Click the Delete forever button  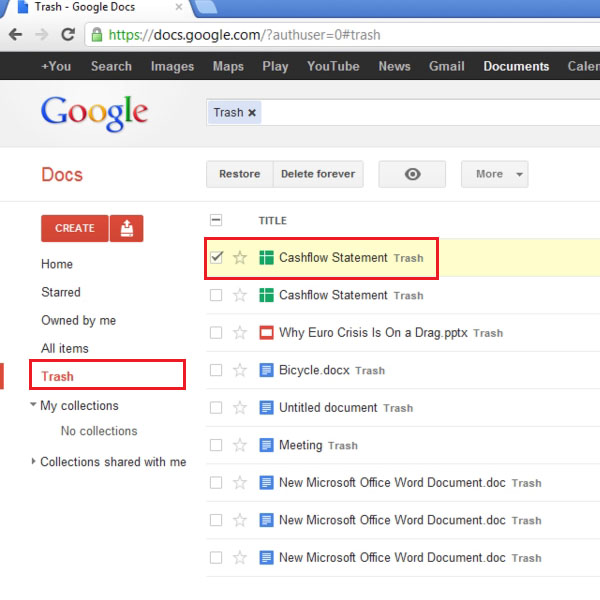pyautogui.click(x=318, y=174)
